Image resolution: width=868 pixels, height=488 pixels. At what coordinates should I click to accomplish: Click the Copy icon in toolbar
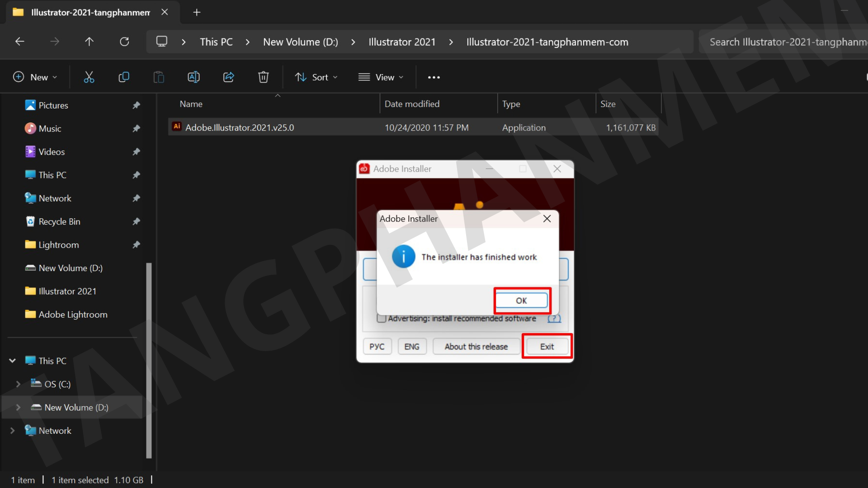click(123, 77)
